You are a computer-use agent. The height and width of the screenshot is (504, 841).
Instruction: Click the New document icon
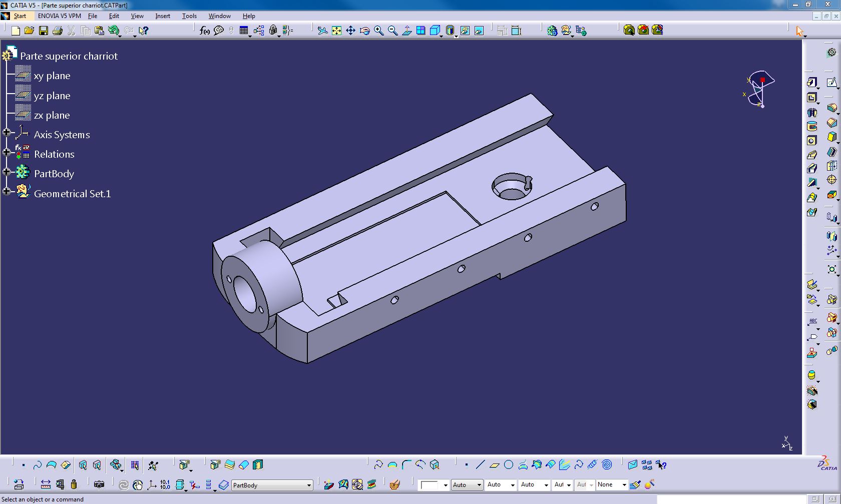coord(16,31)
